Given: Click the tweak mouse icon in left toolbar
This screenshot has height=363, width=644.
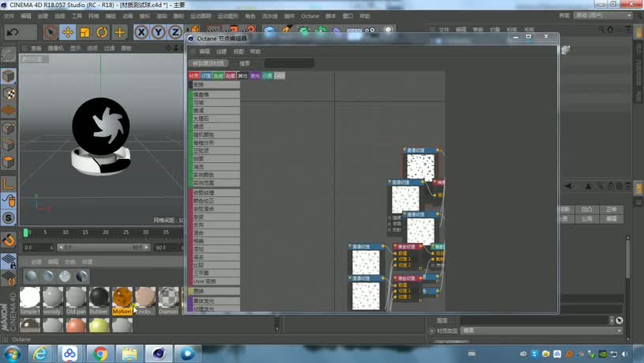Looking at the screenshot, I should pos(8,201).
